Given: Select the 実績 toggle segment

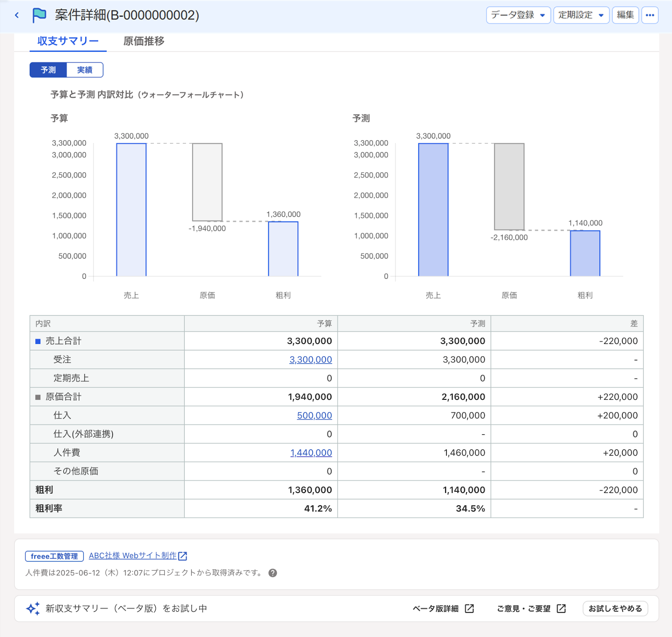Looking at the screenshot, I should point(85,70).
